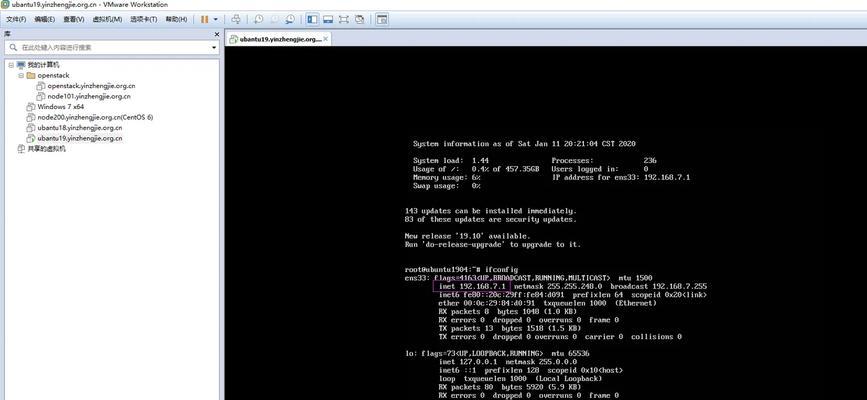This screenshot has height=400, width=867.
Task: Collapse the 我的计算机 tree node
Action: (x=11, y=65)
